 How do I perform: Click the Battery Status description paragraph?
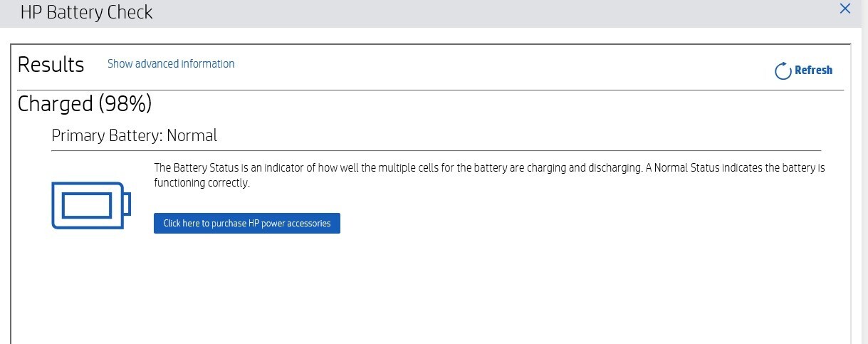click(x=489, y=175)
